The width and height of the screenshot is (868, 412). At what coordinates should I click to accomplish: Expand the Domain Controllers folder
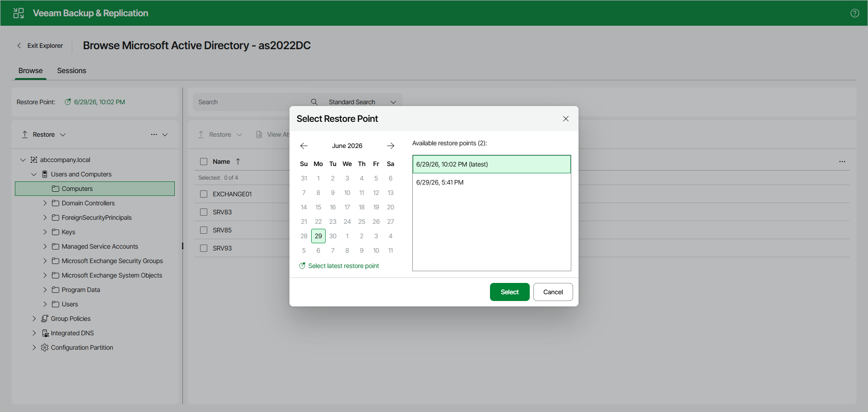point(45,203)
